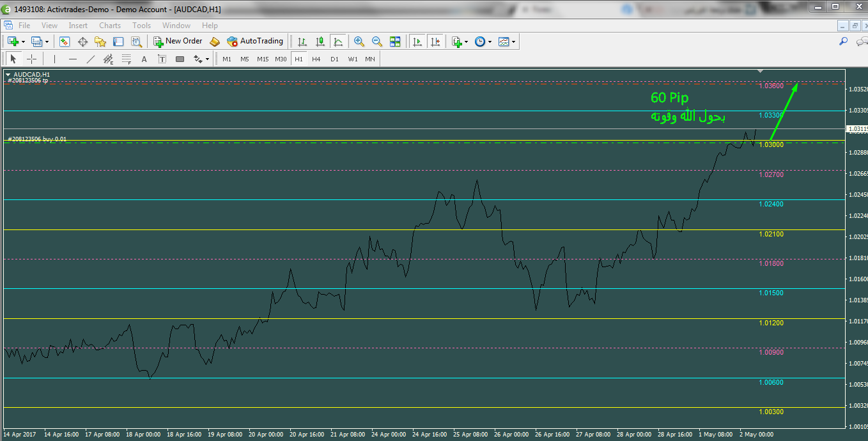Screen dimensions: 868x441
Task: Select the Fibonacci Retracement tool
Action: pos(127,59)
